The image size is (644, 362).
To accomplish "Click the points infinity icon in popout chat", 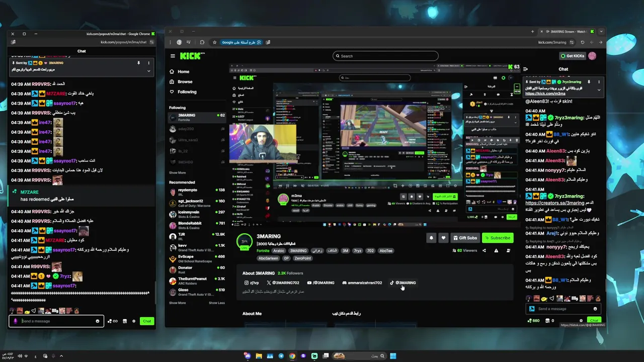I will (x=113, y=321).
